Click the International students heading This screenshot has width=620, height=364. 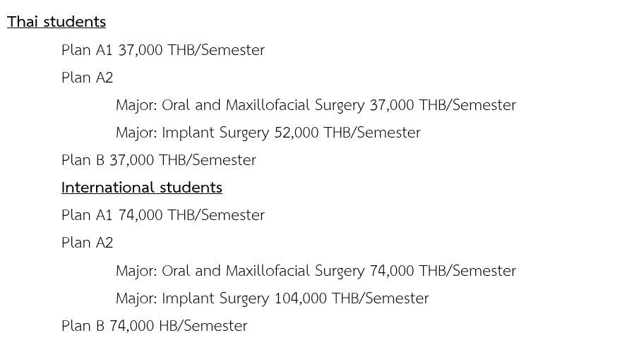[141, 188]
